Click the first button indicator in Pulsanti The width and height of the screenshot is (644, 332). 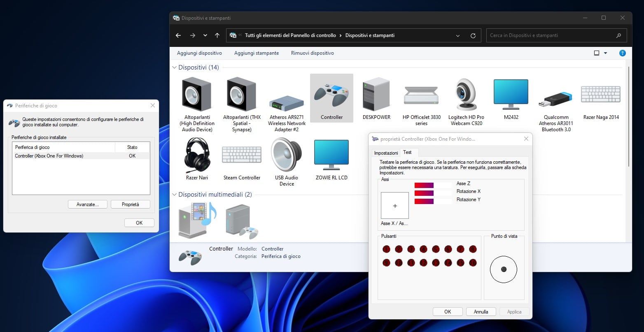386,249
